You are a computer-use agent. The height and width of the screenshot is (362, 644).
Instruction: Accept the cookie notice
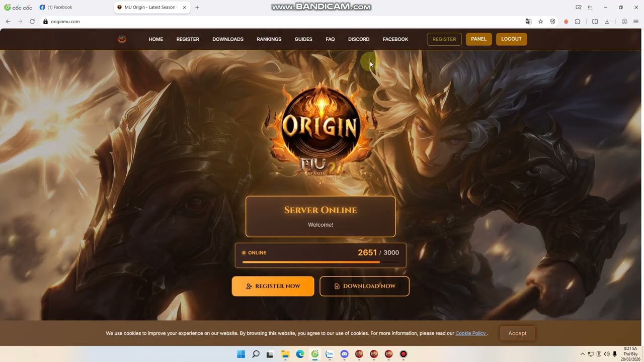pos(517,333)
